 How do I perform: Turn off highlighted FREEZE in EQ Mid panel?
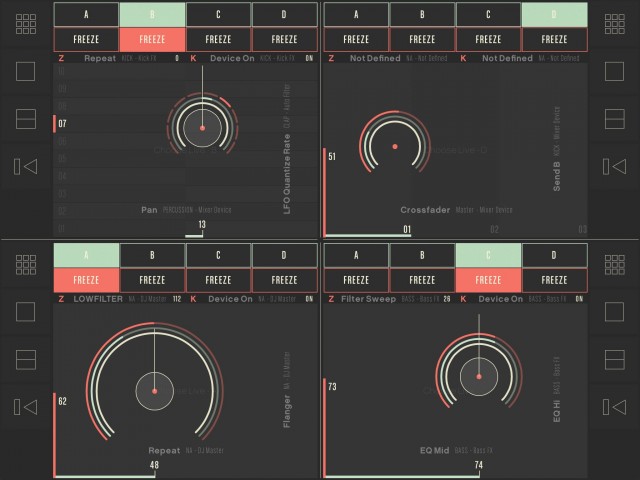[488, 280]
